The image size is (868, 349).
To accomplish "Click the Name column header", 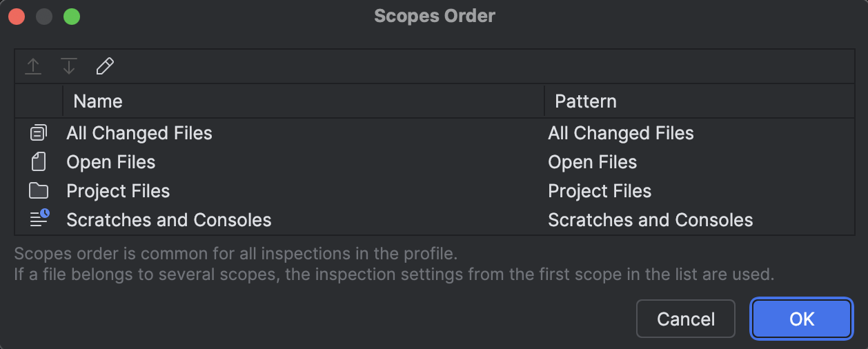I will click(98, 101).
